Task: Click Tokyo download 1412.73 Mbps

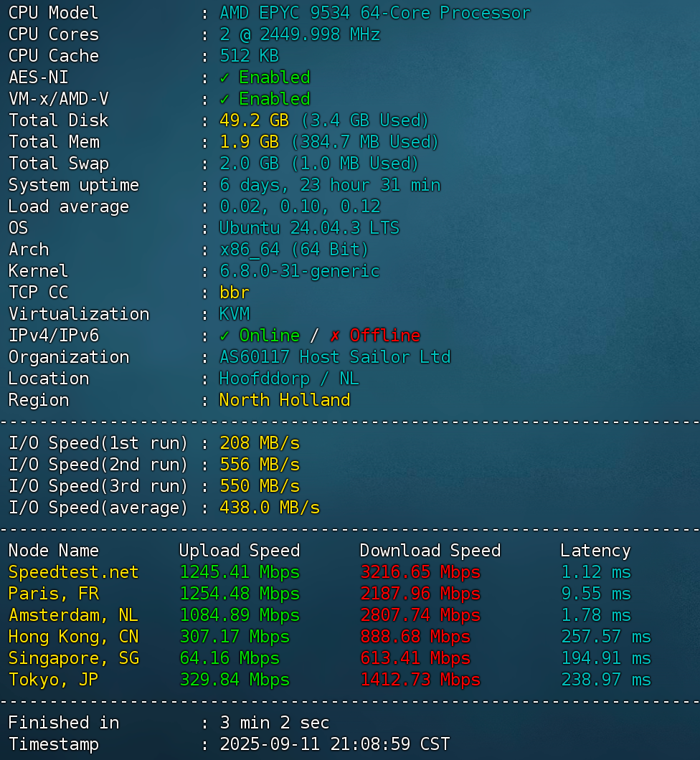Action: [x=420, y=680]
